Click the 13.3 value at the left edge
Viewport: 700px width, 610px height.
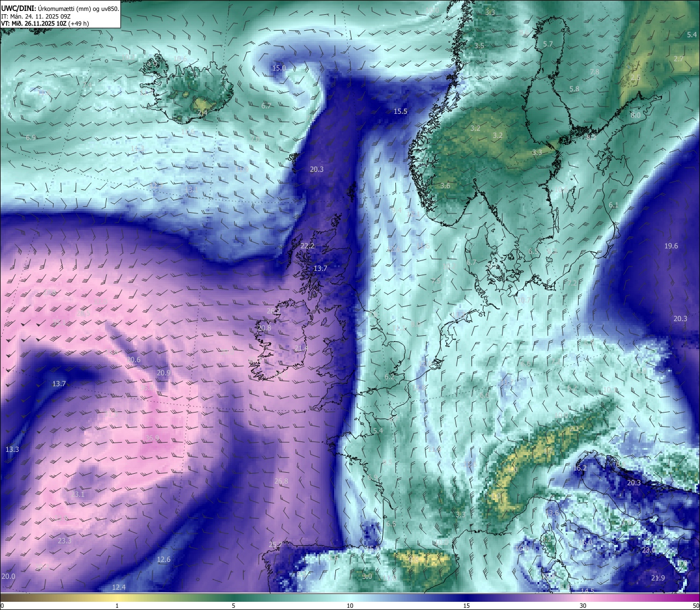(x=12, y=449)
